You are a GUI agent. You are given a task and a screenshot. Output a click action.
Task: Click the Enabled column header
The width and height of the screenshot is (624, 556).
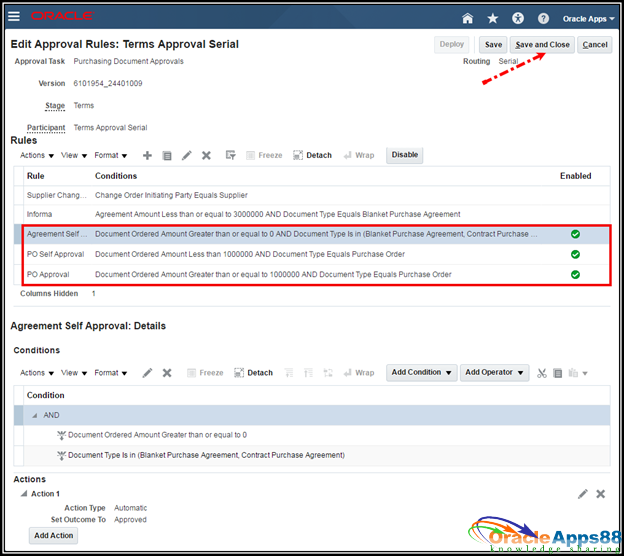pos(575,176)
